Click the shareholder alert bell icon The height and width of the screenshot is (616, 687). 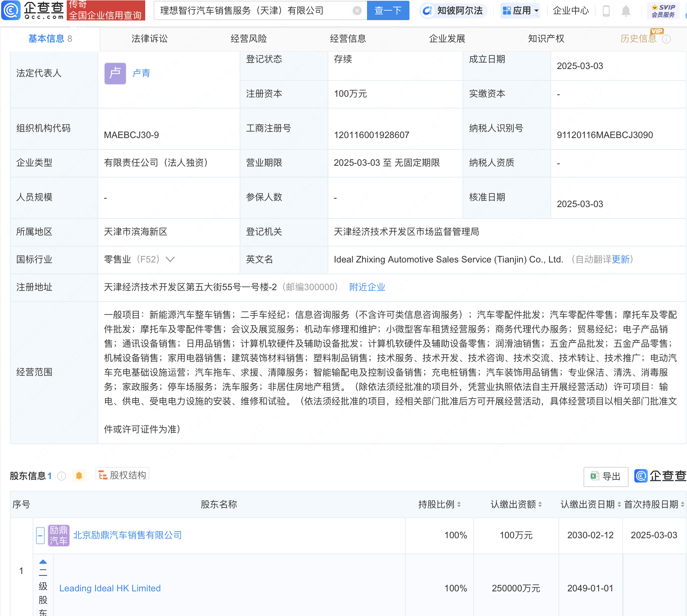(x=79, y=476)
